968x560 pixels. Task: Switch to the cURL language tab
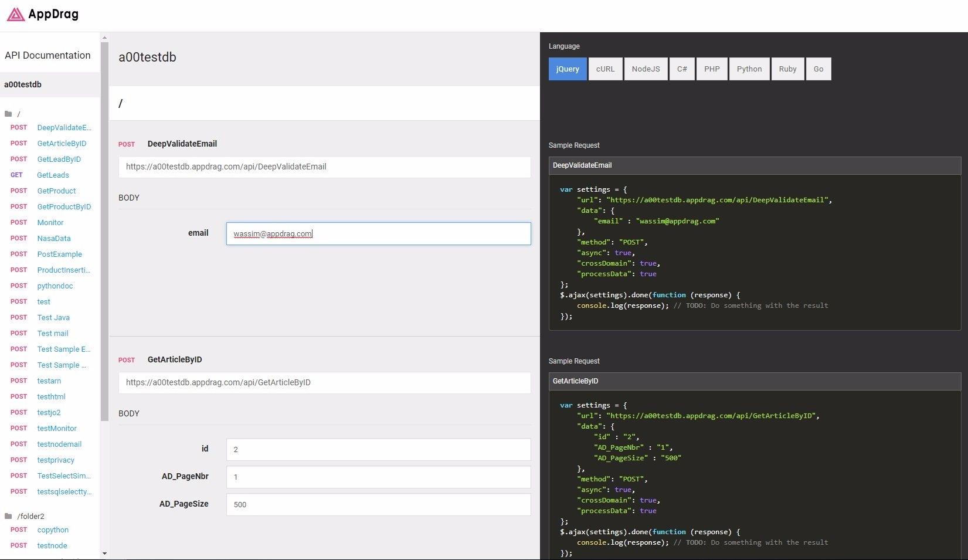click(x=606, y=69)
